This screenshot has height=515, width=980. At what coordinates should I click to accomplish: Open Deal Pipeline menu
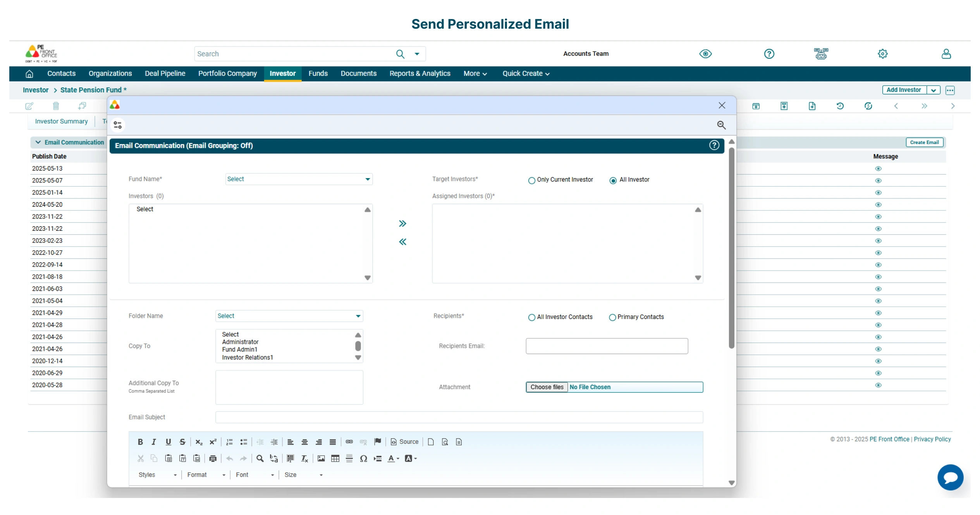click(165, 74)
